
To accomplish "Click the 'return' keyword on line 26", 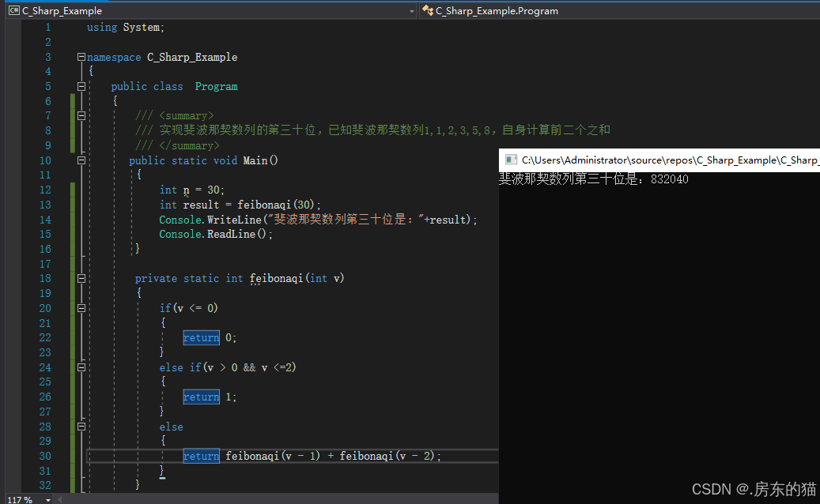I will click(x=202, y=397).
